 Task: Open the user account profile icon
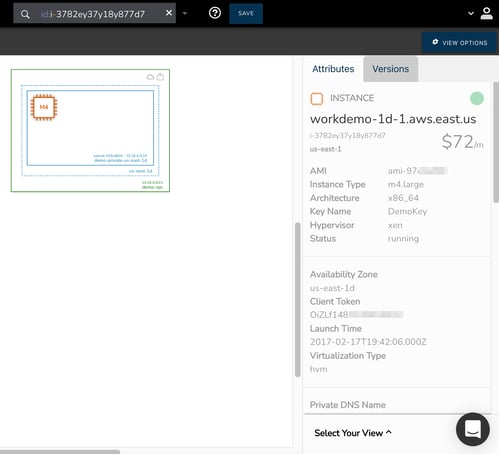click(486, 13)
